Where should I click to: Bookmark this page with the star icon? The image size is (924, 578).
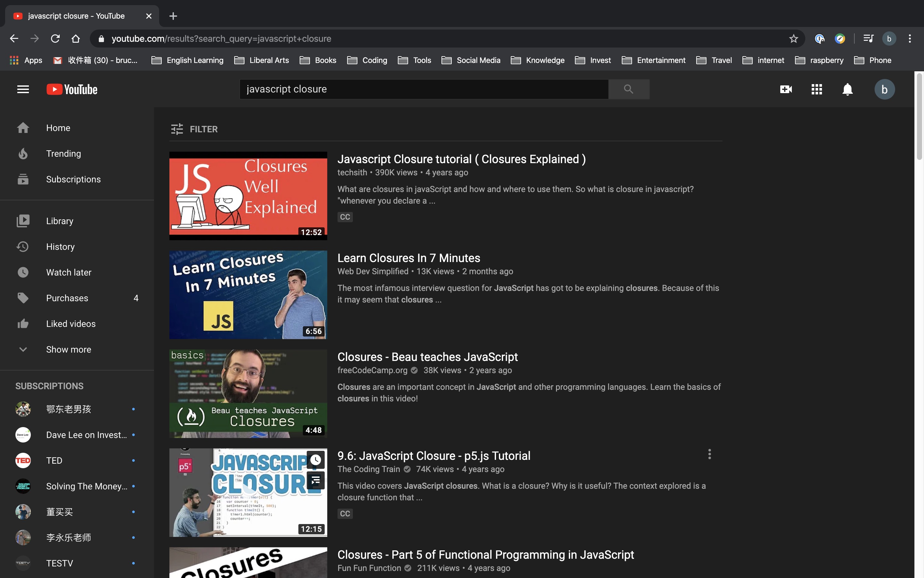tap(793, 39)
